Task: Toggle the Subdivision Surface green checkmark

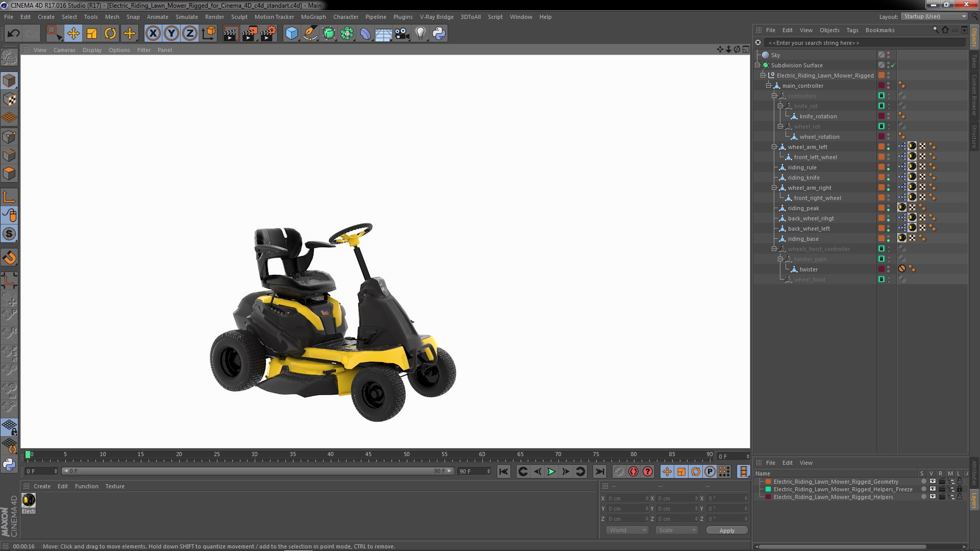Action: (x=893, y=65)
